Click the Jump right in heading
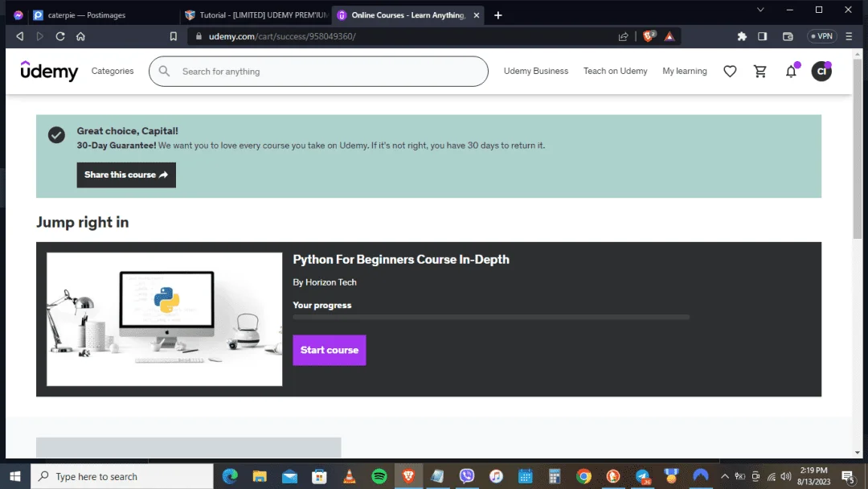Screen dimensions: 868x489 pyautogui.click(x=83, y=222)
